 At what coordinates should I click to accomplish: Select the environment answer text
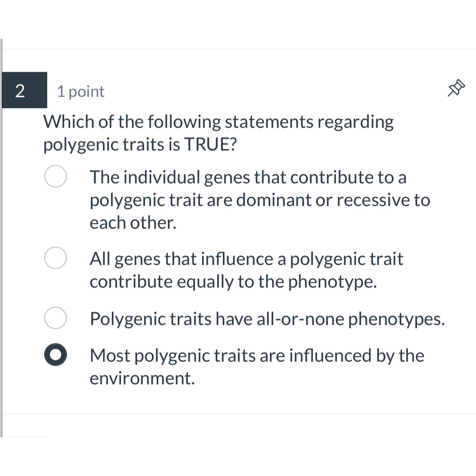[257, 366]
